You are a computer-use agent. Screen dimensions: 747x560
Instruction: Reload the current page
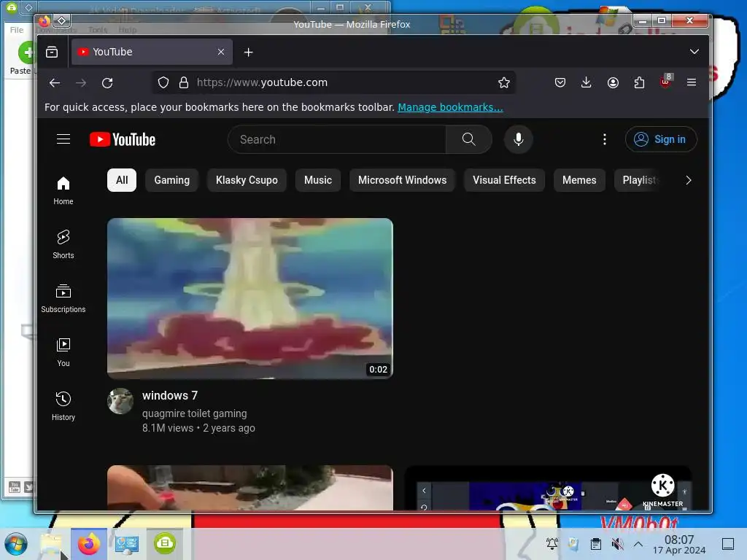[x=107, y=83]
